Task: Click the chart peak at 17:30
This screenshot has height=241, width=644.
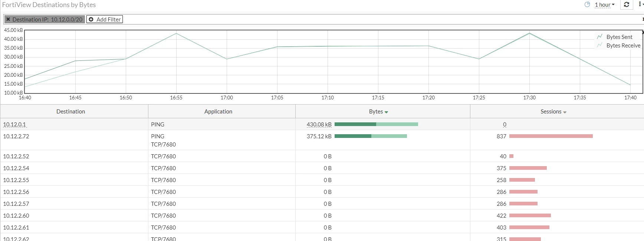Action: tap(529, 33)
